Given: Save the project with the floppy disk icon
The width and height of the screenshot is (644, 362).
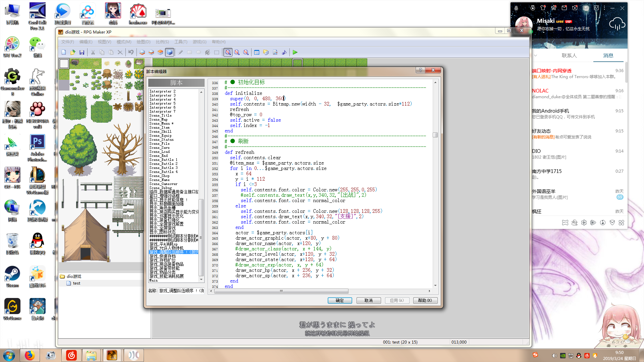Looking at the screenshot, I should (82, 52).
